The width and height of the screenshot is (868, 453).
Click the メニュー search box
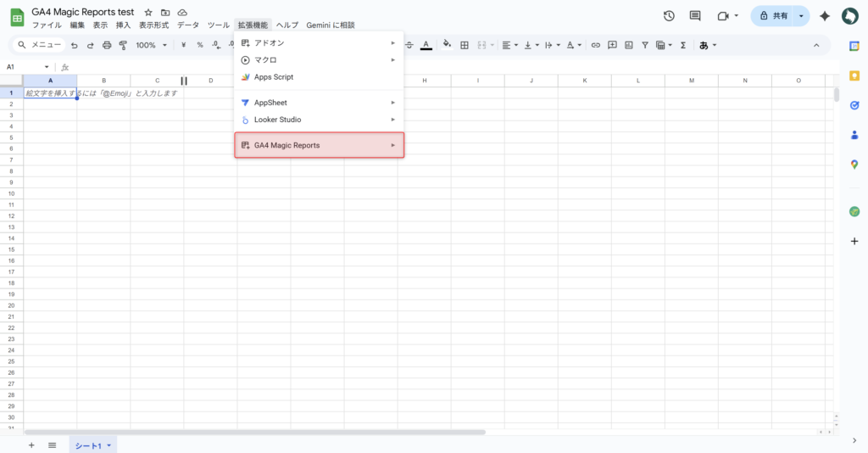click(x=39, y=45)
